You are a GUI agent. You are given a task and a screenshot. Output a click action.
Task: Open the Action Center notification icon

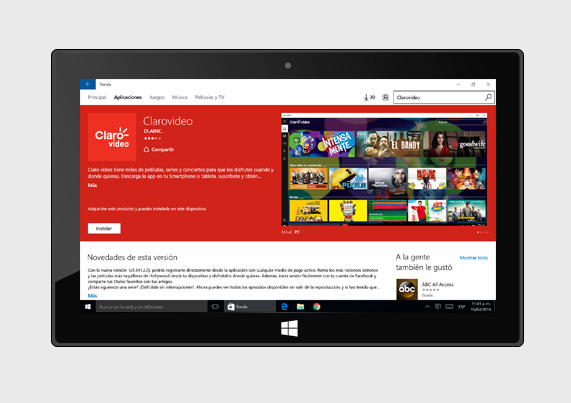coord(438,307)
